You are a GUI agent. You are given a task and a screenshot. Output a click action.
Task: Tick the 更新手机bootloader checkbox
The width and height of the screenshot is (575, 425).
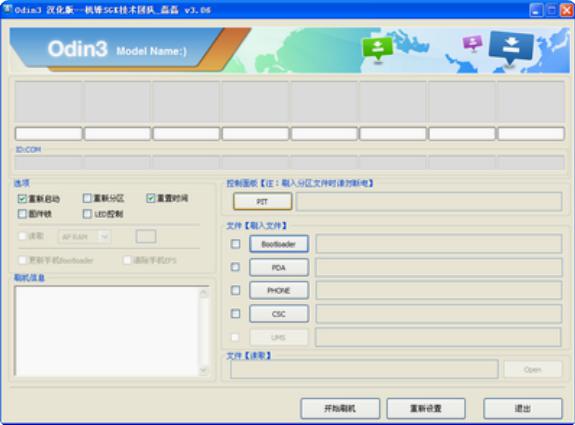[22, 260]
